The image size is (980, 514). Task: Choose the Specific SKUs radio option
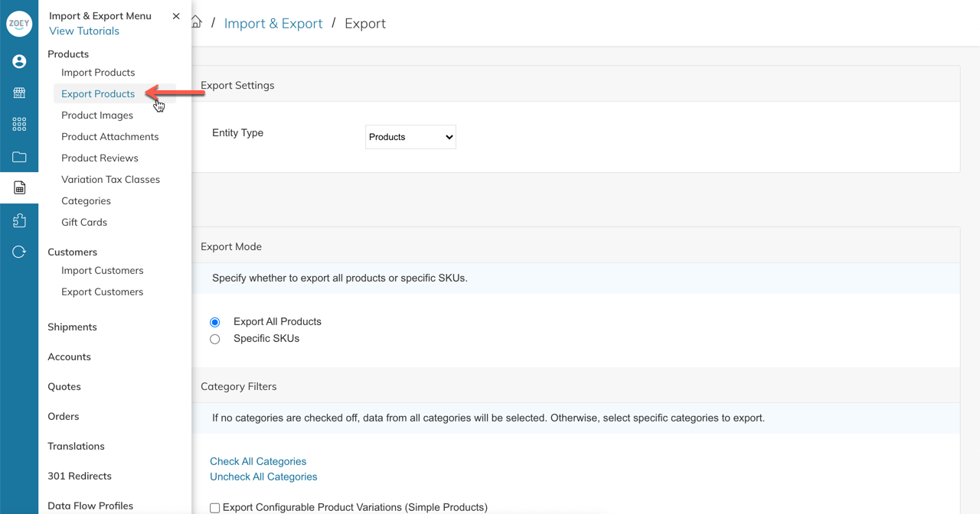click(215, 339)
